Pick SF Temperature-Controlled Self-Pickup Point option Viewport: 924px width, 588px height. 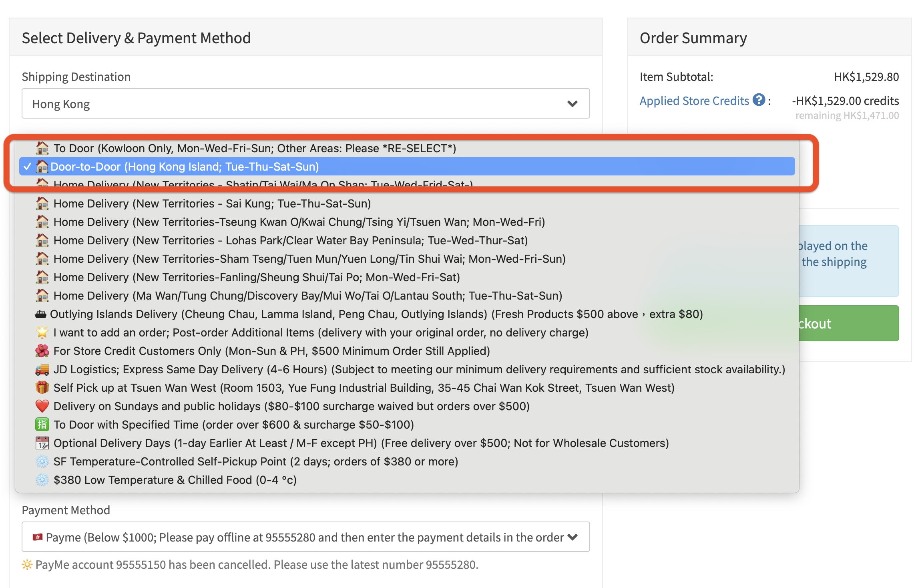pyautogui.click(x=255, y=461)
